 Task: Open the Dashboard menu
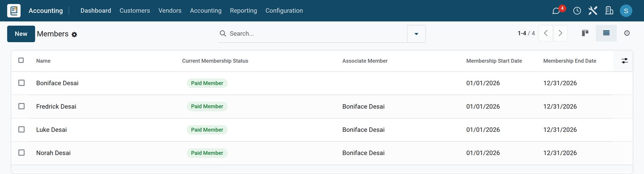pyautogui.click(x=96, y=10)
